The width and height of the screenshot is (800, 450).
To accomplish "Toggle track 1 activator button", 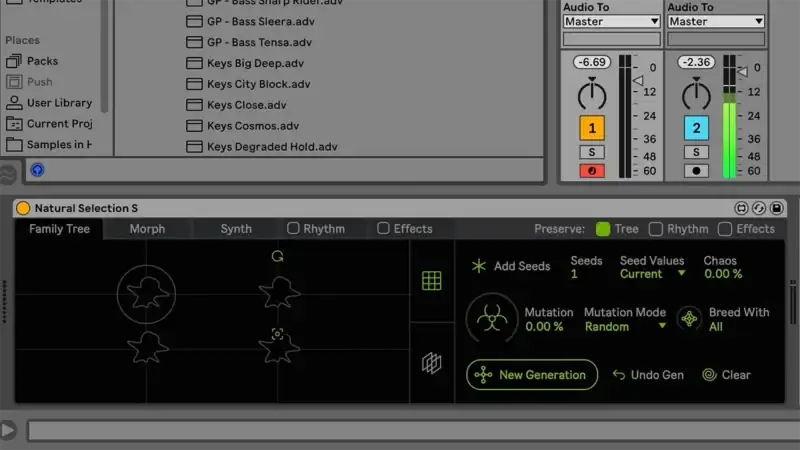I will tap(592, 128).
